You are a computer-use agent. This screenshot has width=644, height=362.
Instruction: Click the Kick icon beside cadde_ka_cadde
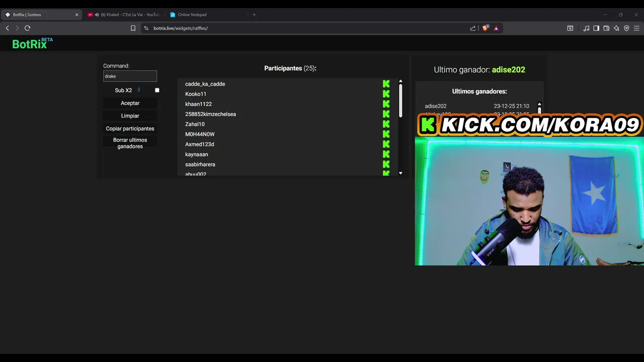click(386, 84)
